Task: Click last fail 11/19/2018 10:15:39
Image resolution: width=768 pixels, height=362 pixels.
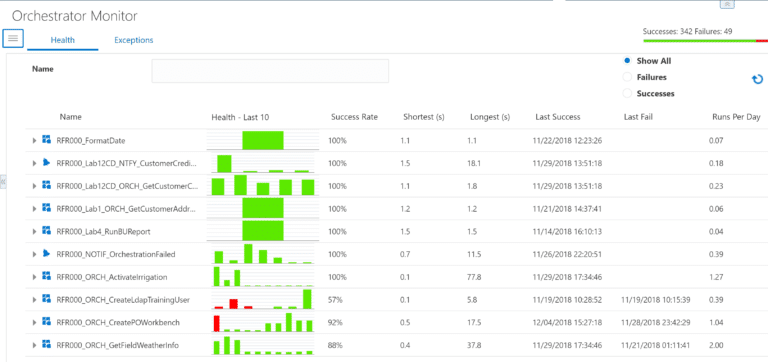Action: click(x=655, y=300)
